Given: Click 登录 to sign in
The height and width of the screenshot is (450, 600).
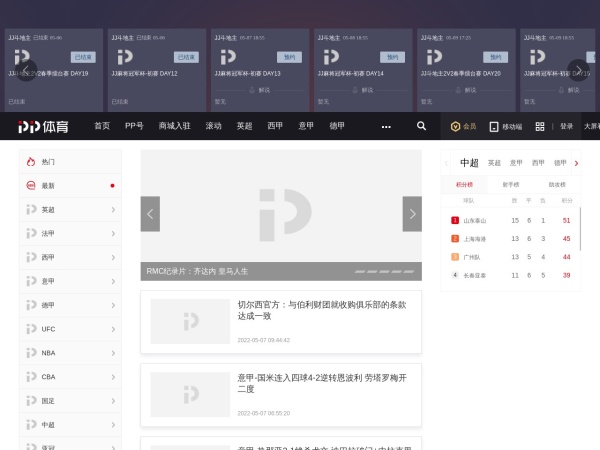Looking at the screenshot, I should 566,127.
